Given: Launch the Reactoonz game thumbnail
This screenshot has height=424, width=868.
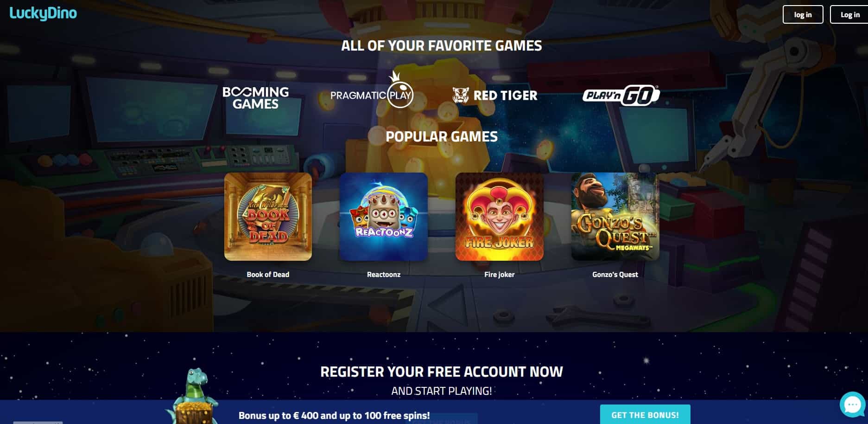Looking at the screenshot, I should pos(384,217).
